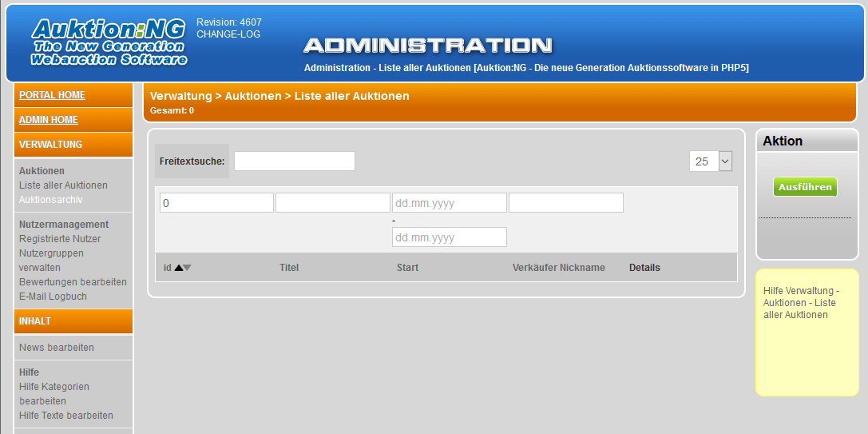Select the second Start date field

[450, 237]
